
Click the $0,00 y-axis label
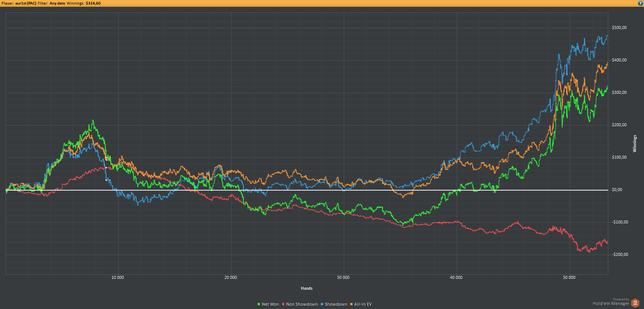[617, 190]
